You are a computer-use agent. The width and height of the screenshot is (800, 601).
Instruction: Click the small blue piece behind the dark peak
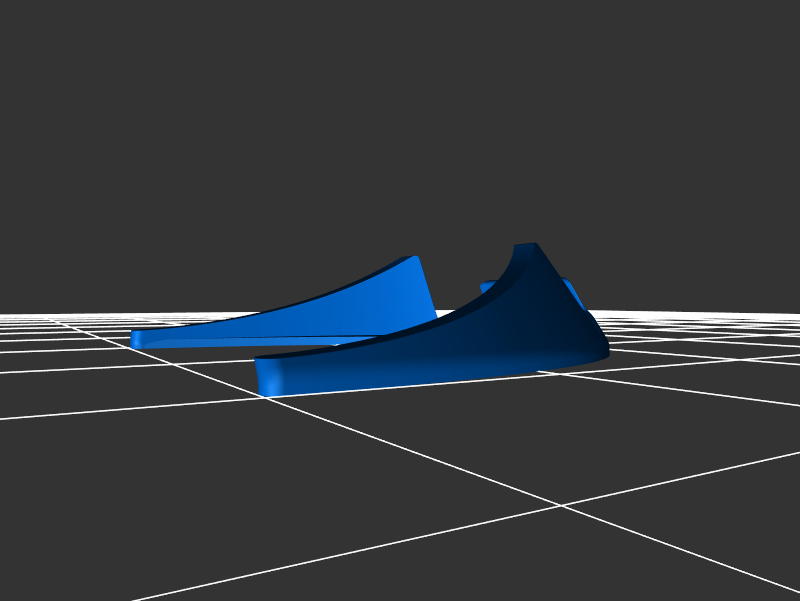(573, 294)
